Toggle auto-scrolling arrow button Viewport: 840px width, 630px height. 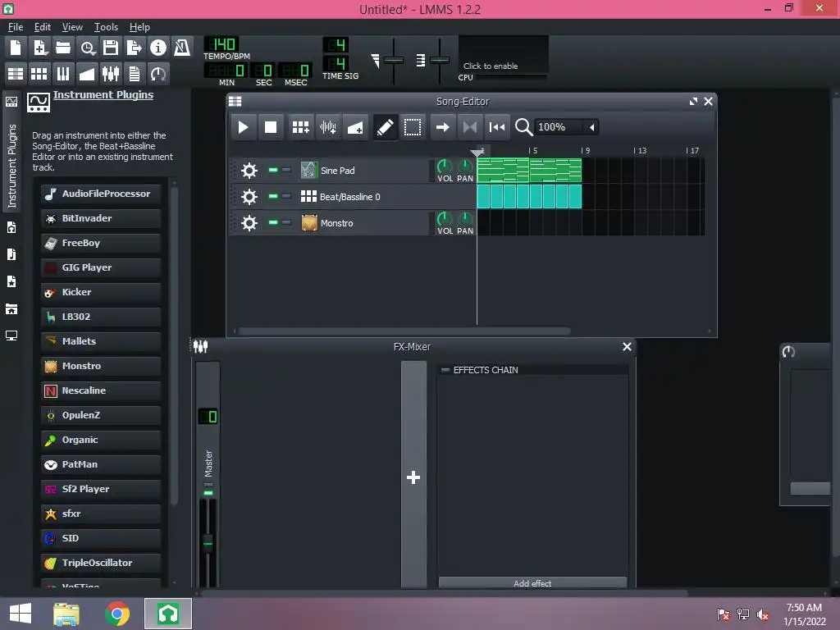442,127
